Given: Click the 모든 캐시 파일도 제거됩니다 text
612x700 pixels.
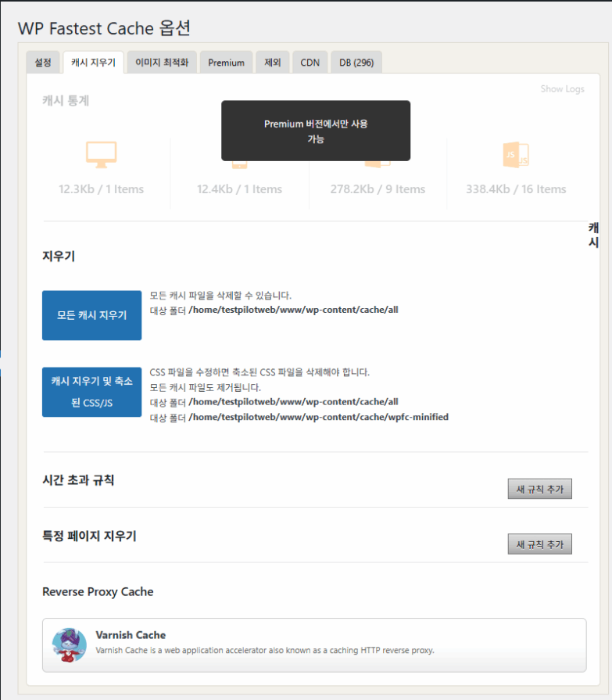Looking at the screenshot, I should (x=206, y=387).
